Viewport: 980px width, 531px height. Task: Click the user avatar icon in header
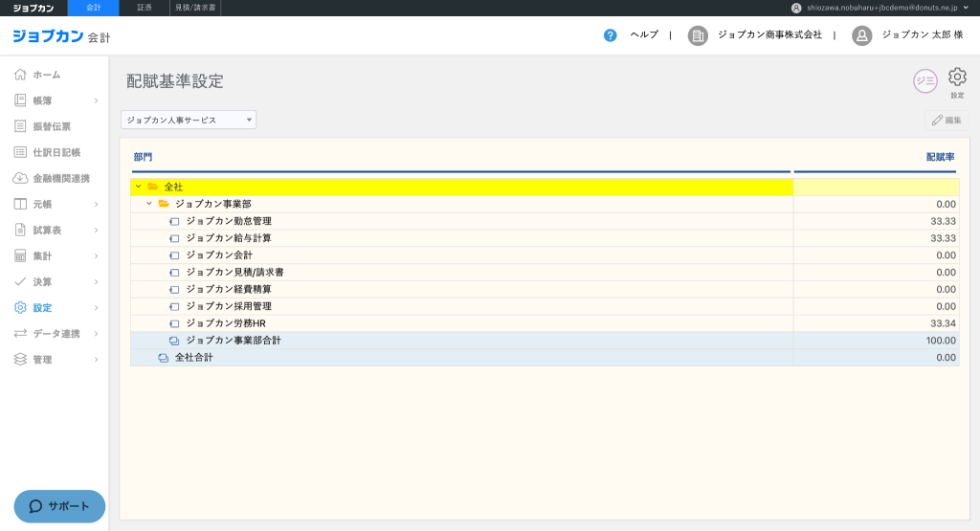(862, 35)
